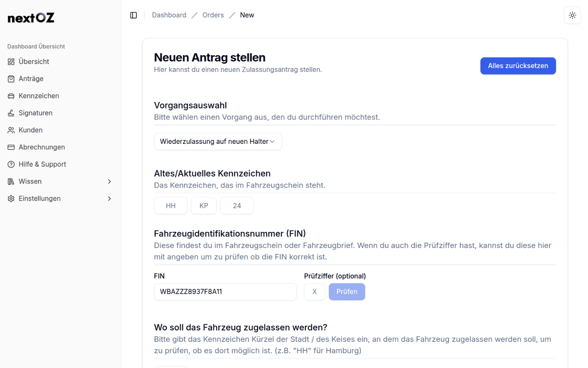The image size is (588, 368).
Task: Open Hilfe & Support question mark icon
Action: (x=11, y=164)
